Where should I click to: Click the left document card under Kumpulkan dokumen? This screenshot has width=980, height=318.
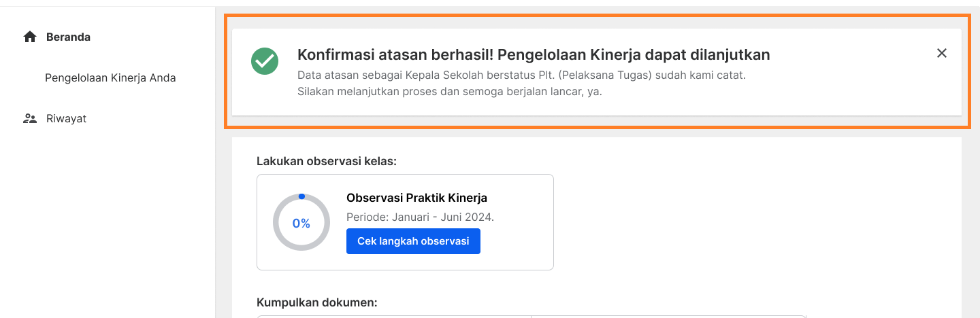(x=394, y=317)
